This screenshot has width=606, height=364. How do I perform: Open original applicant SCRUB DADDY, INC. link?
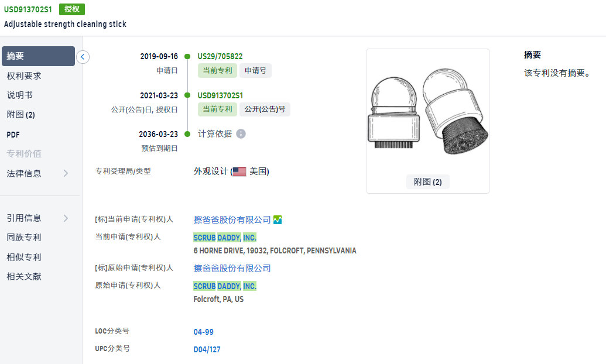click(x=225, y=286)
